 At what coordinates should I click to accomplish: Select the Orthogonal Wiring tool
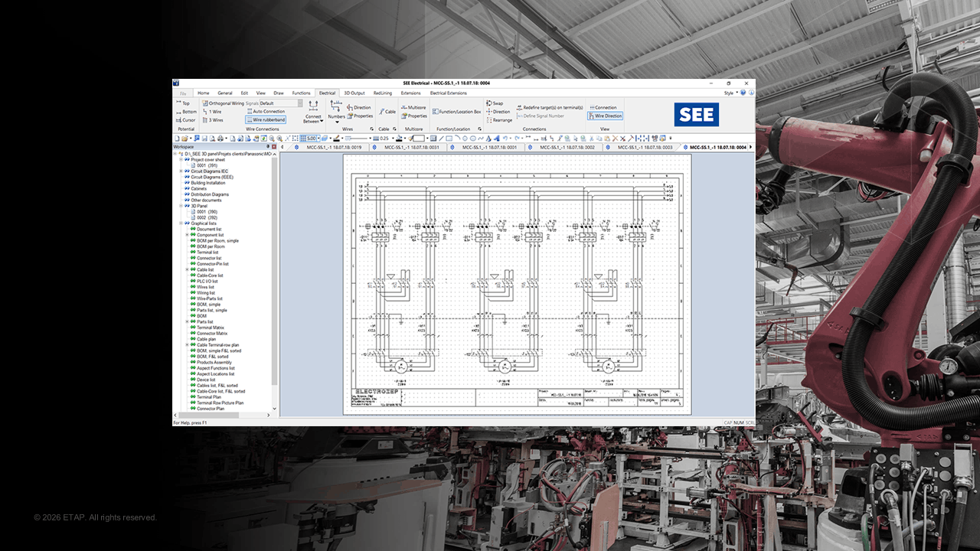(x=223, y=103)
